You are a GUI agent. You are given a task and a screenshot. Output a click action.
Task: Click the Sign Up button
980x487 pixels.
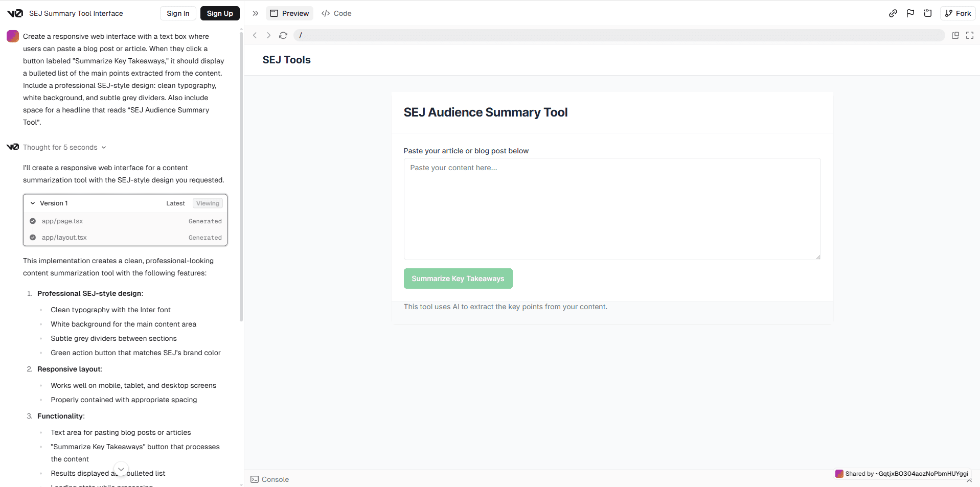pos(220,13)
